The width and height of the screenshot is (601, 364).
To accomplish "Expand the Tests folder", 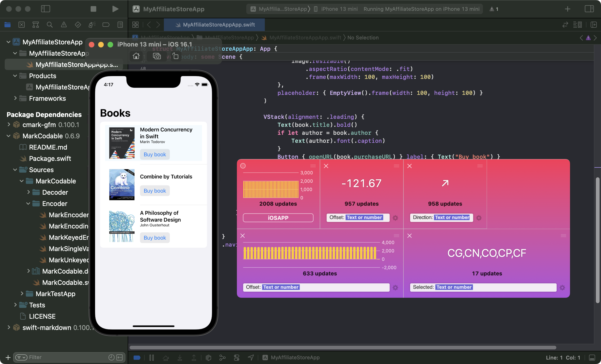I will [15, 305].
